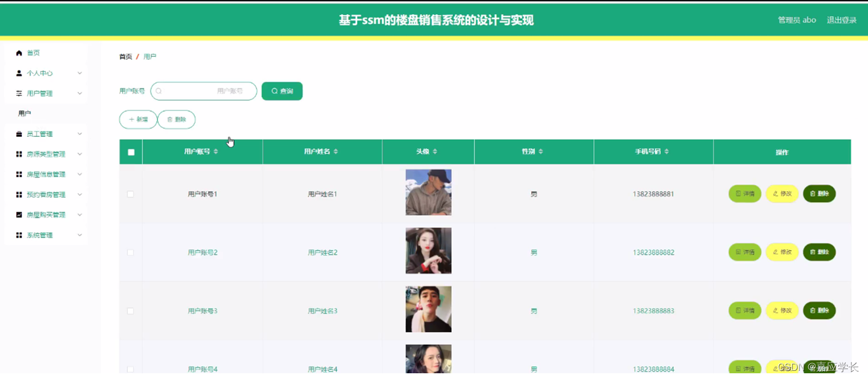The image size is (868, 378).
Task: Click the avatar thumbnail for 用户账号1
Action: click(428, 193)
